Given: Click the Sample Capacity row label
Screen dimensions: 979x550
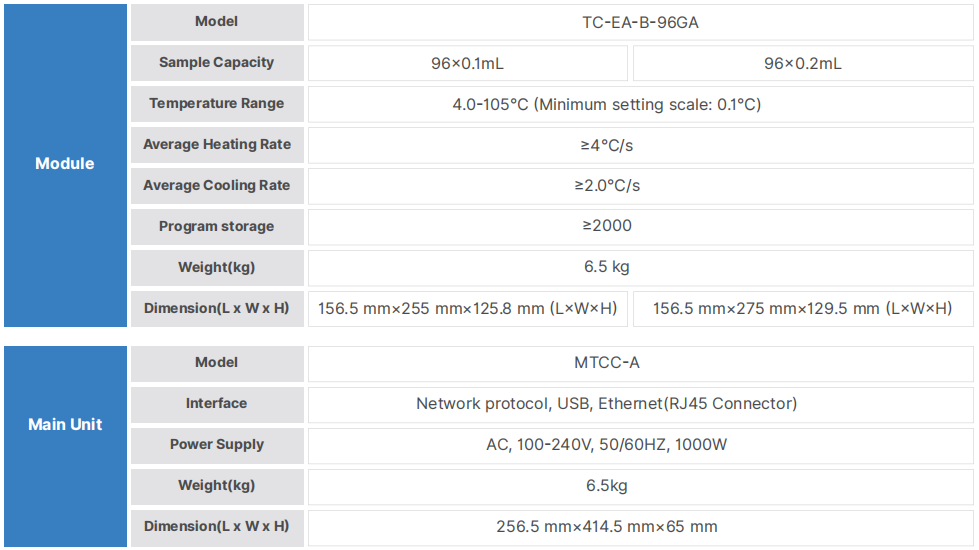Looking at the screenshot, I should (217, 63).
